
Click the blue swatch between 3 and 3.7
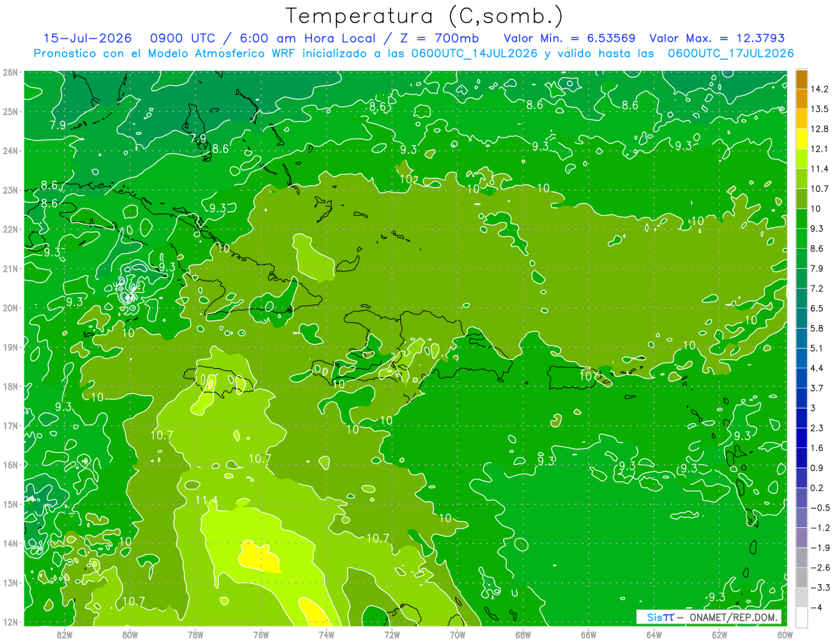click(801, 397)
